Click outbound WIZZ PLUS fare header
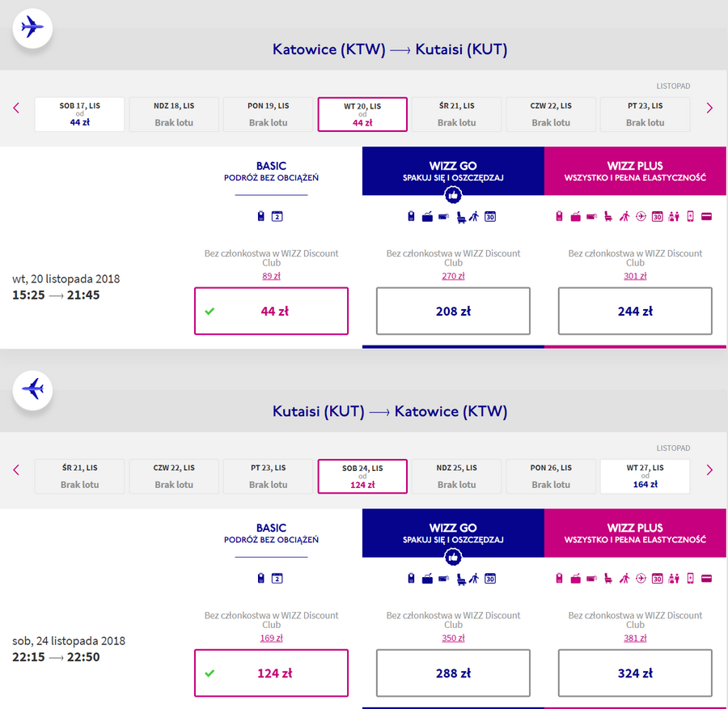The image size is (728, 709). (635, 171)
